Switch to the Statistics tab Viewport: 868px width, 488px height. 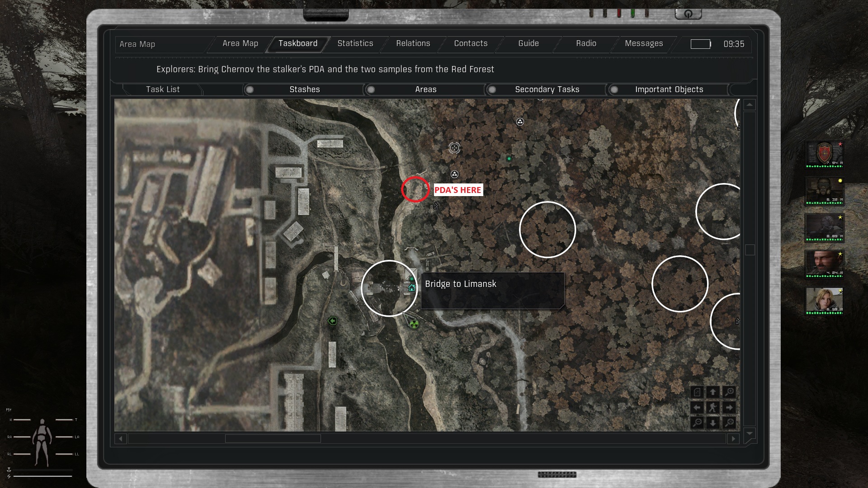(x=355, y=43)
